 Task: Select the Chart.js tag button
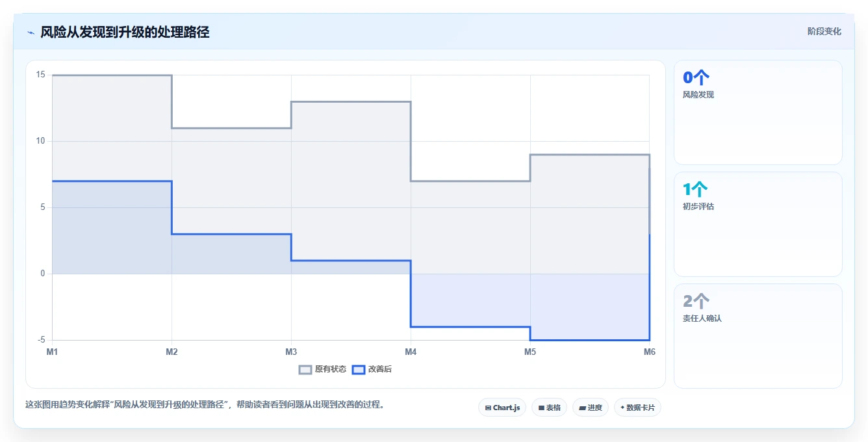pos(502,408)
